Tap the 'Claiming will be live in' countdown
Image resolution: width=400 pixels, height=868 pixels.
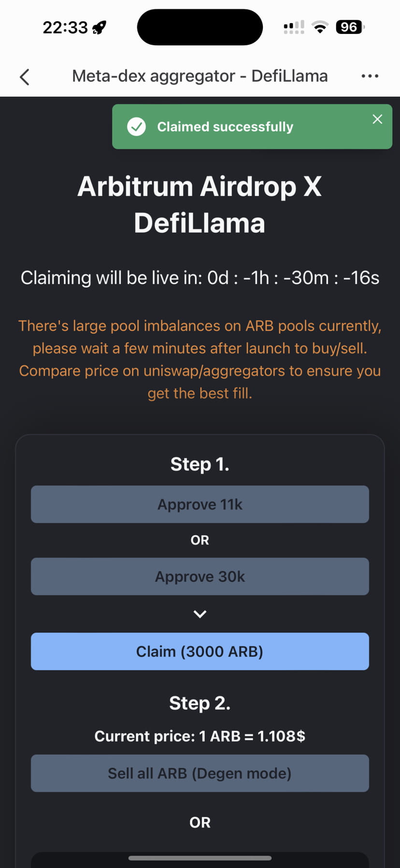pyautogui.click(x=200, y=278)
